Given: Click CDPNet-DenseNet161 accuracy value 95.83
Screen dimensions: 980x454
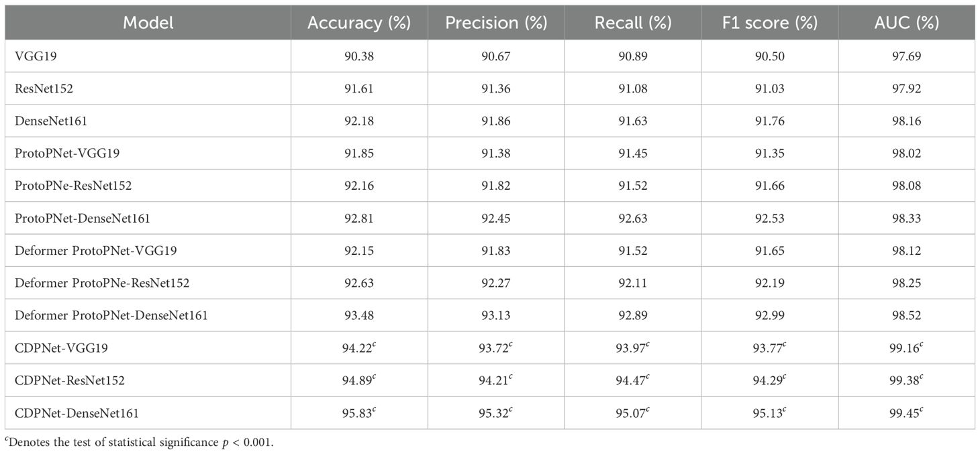Looking at the screenshot, I should (358, 413).
